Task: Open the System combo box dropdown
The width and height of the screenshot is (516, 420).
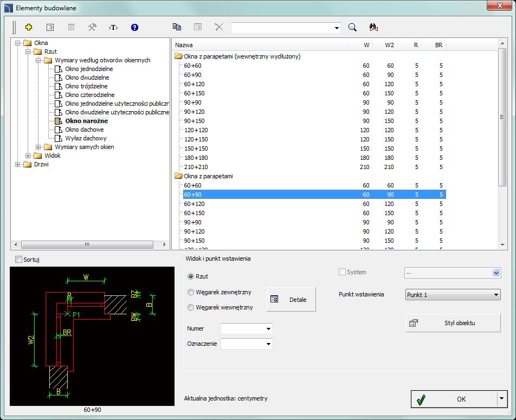Action: (496, 273)
